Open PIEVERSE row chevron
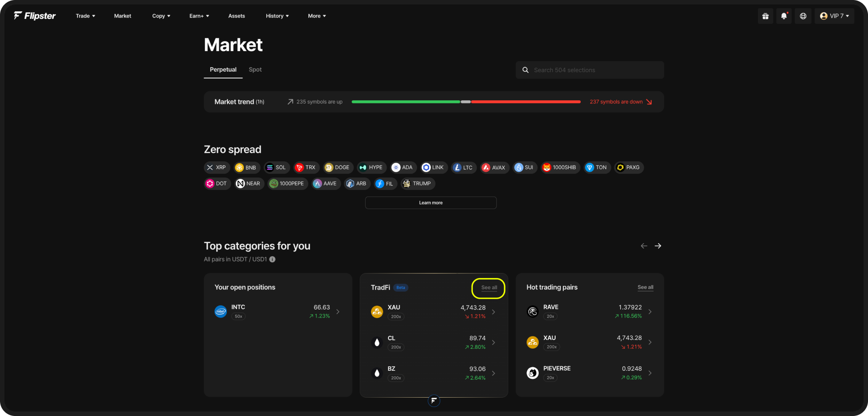The width and height of the screenshot is (868, 416). pos(650,373)
